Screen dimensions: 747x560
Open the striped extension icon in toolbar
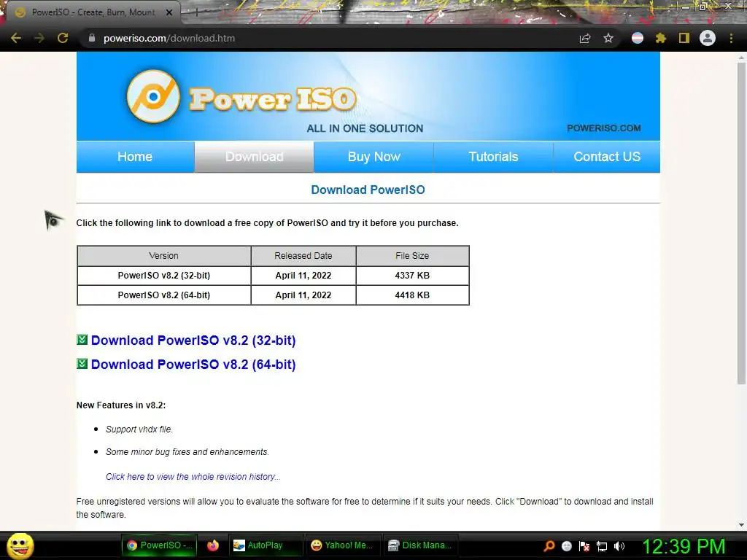[638, 38]
